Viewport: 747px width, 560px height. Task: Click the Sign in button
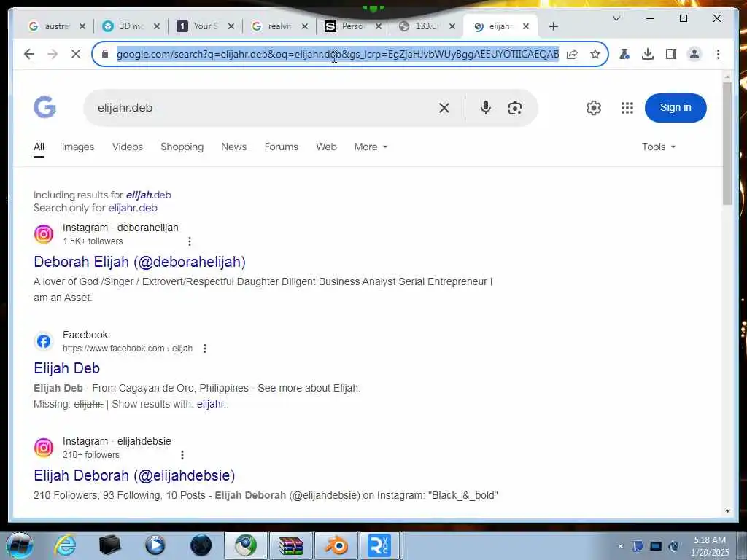[x=676, y=108]
